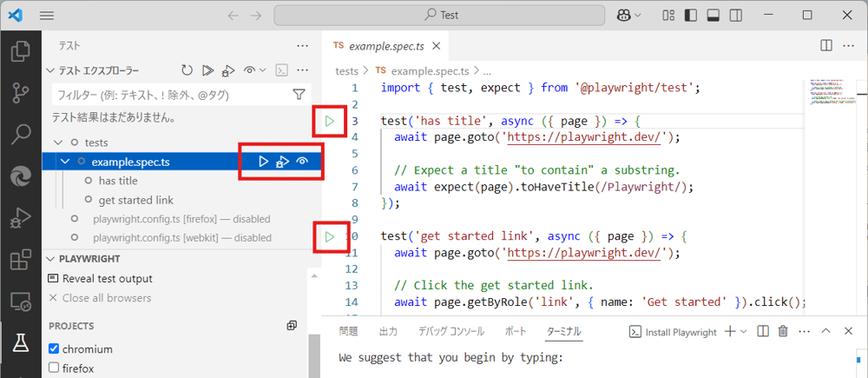This screenshot has height=378, width=868.
Task: Switch to the 出力 tab
Action: pos(388,331)
